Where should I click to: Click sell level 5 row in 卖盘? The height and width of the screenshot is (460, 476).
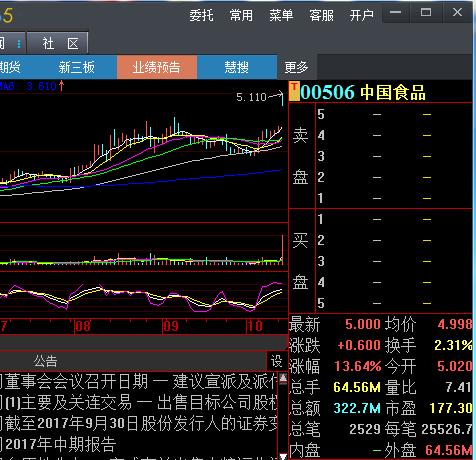coord(394,114)
